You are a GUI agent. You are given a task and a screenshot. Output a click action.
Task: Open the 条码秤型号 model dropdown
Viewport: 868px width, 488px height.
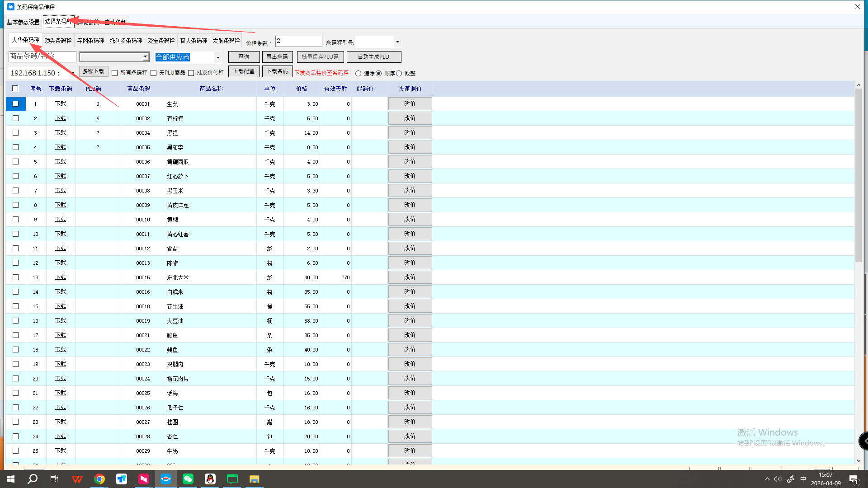pyautogui.click(x=397, y=42)
